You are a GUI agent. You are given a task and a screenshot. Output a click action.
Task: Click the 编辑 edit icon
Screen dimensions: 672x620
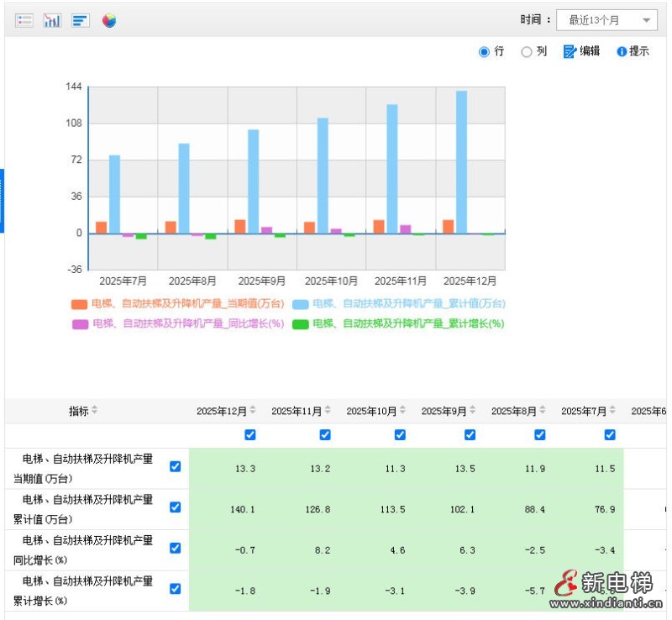[x=570, y=51]
